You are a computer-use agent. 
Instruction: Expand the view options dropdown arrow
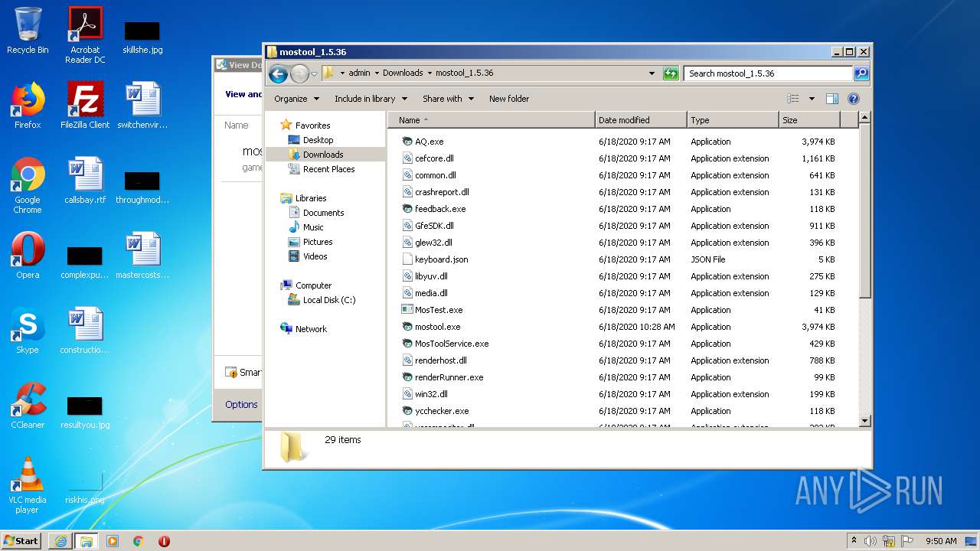(812, 99)
